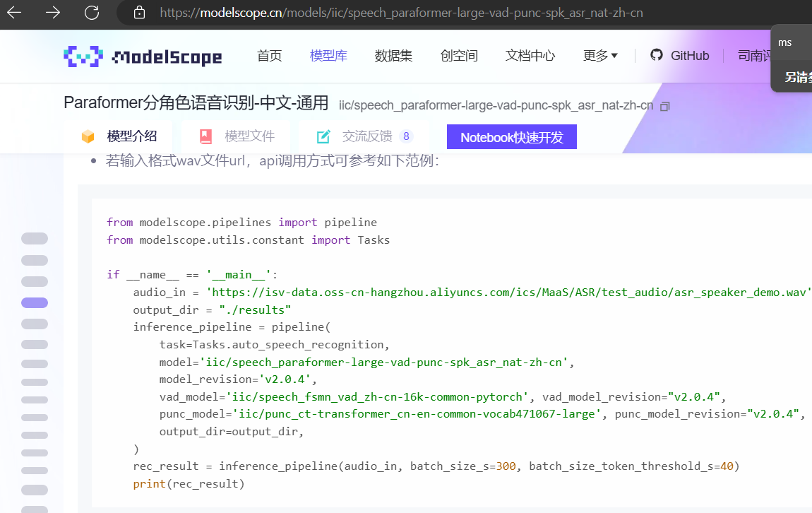The height and width of the screenshot is (513, 812).
Task: Expand the 更多 dropdown menu
Action: 600,56
